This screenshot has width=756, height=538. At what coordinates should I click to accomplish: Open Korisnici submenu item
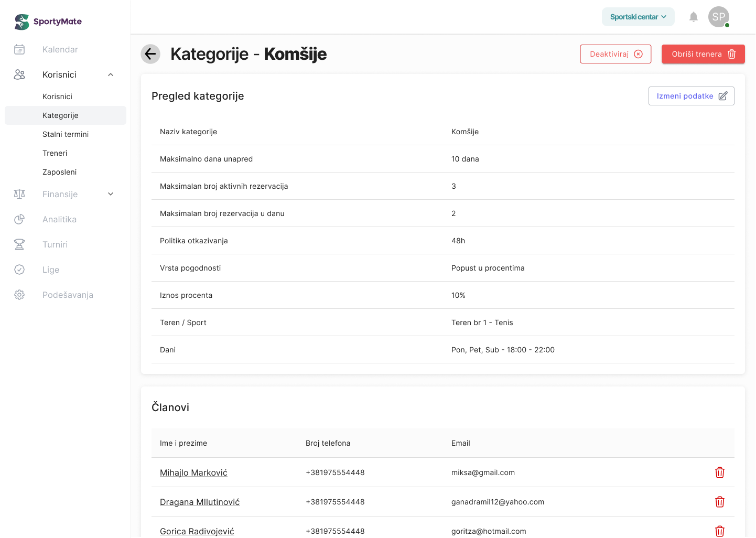[58, 96]
